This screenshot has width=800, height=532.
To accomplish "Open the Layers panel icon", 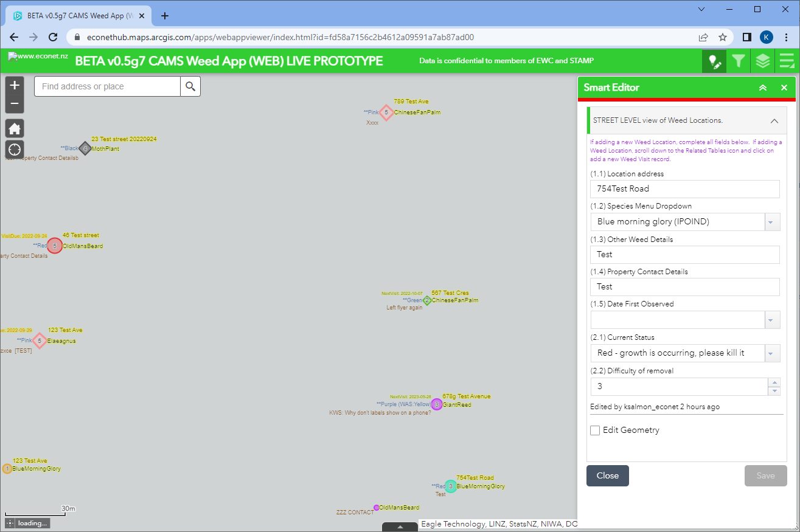I will (x=762, y=61).
